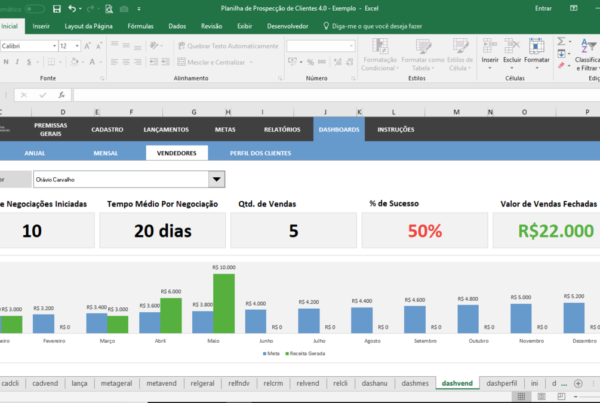This screenshot has height=403, width=600.
Task: Toggle italic (I) formatting
Action: pyautogui.click(x=17, y=62)
